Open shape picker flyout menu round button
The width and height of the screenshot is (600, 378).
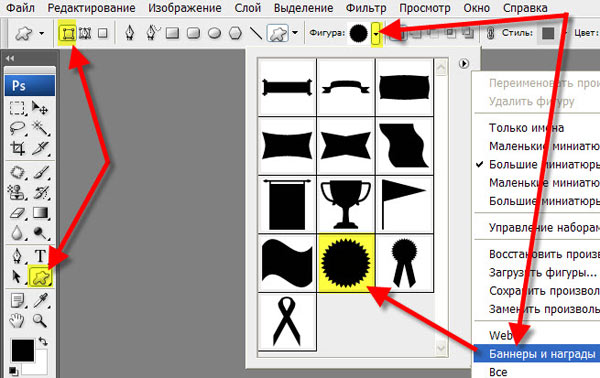tap(464, 64)
